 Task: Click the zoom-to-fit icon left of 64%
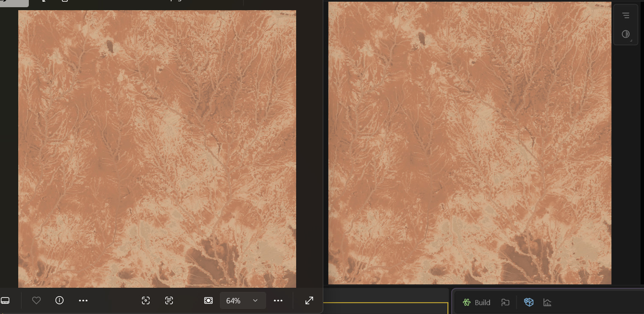pos(208,300)
